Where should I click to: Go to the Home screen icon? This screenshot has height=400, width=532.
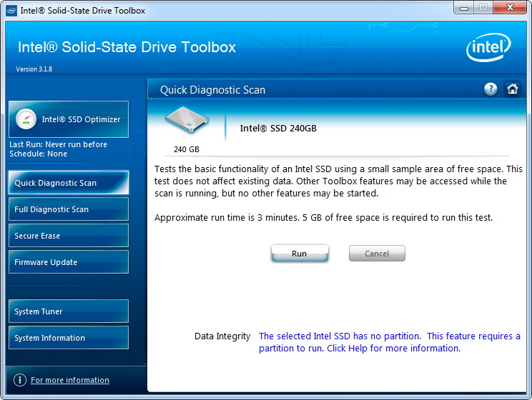tap(512, 89)
